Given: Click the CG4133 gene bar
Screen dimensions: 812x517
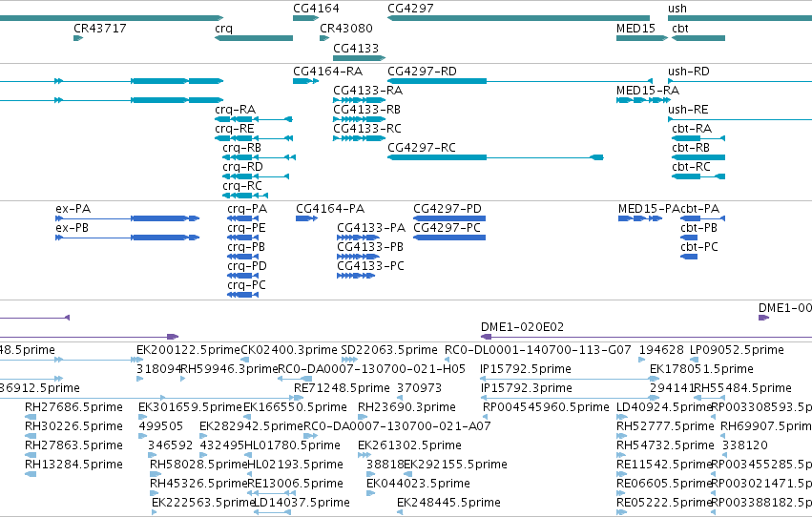Looking at the screenshot, I should coord(360,58).
